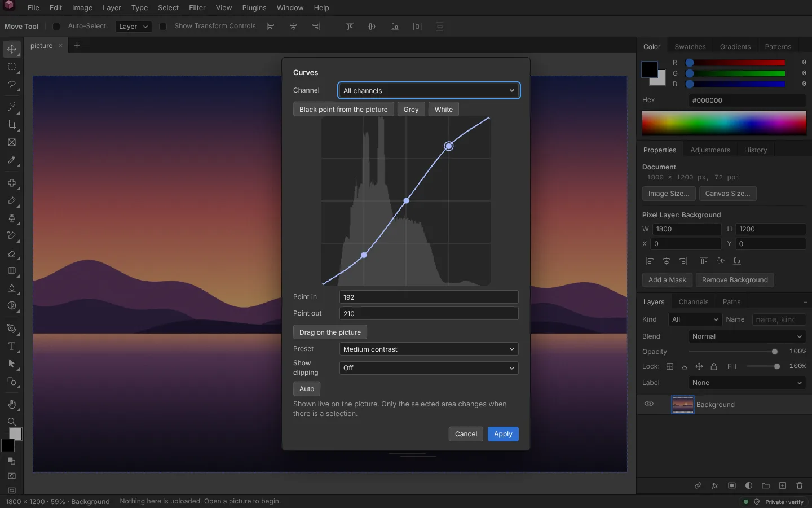Open the Image menu
Screen dimensions: 812x508
(82, 8)
